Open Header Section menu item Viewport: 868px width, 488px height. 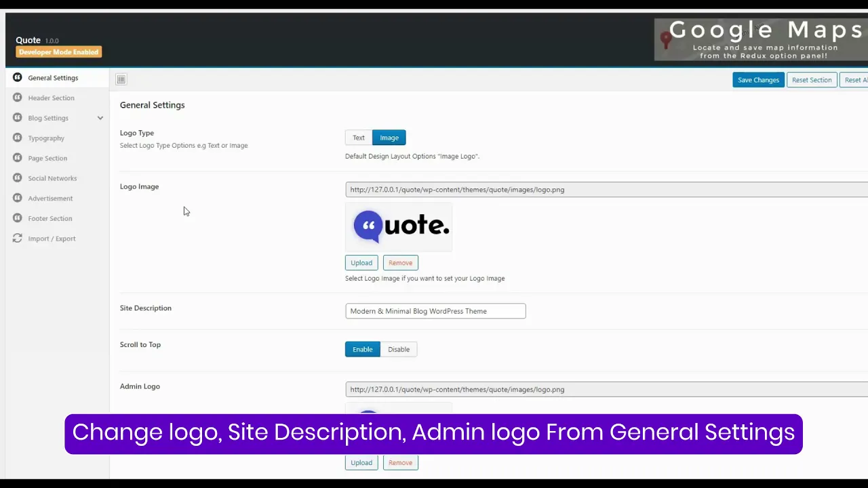pos(57,98)
